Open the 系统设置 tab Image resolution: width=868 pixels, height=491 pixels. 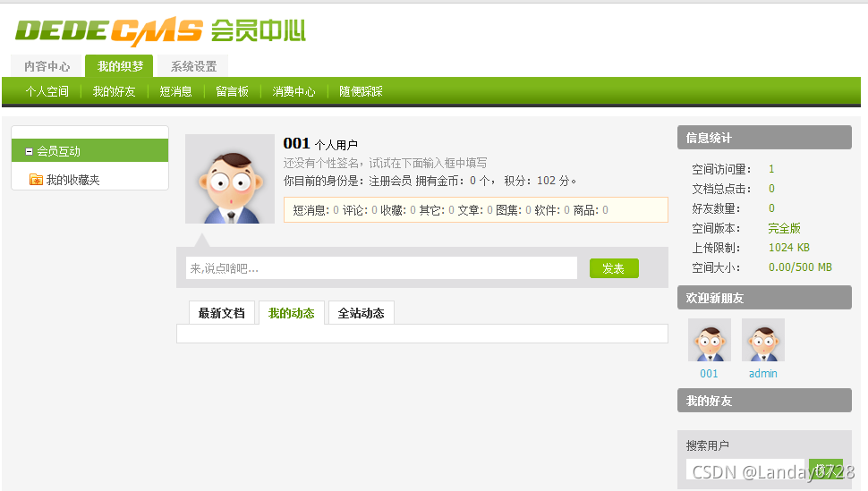point(193,66)
